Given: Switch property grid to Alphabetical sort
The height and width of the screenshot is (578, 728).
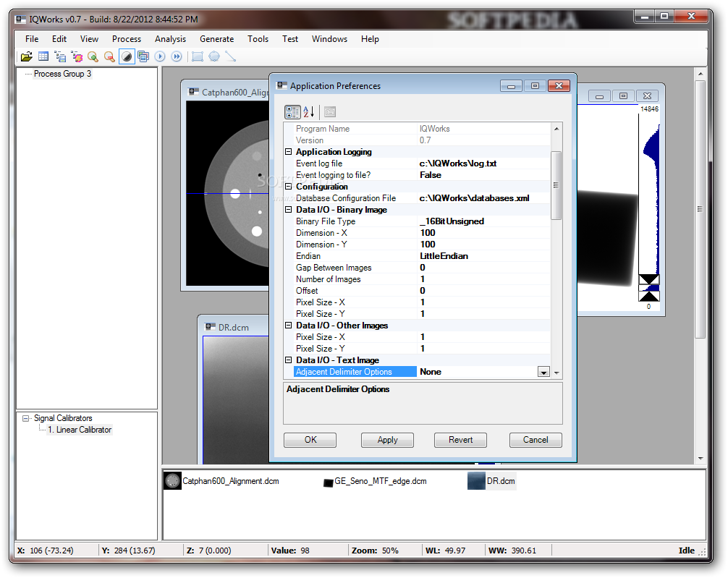Looking at the screenshot, I should (309, 112).
